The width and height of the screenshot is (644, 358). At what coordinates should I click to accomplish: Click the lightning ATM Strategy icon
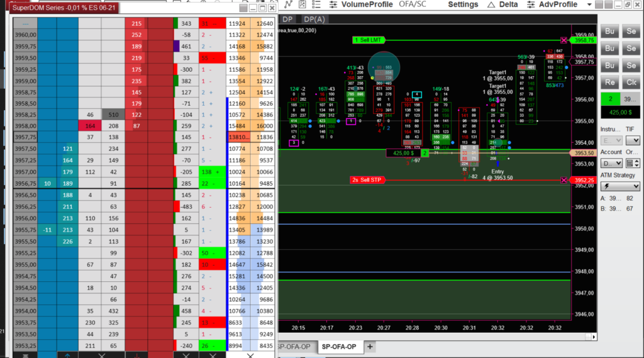[607, 186]
